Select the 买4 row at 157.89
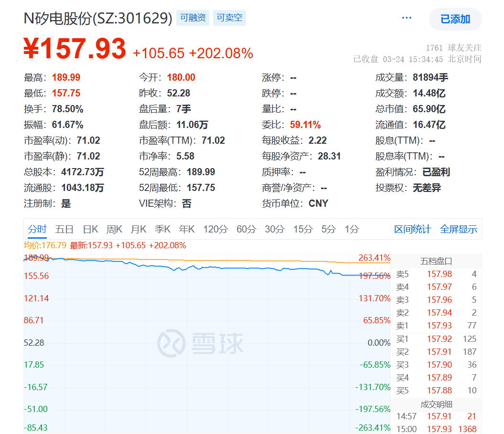The image size is (504, 434). [436, 378]
